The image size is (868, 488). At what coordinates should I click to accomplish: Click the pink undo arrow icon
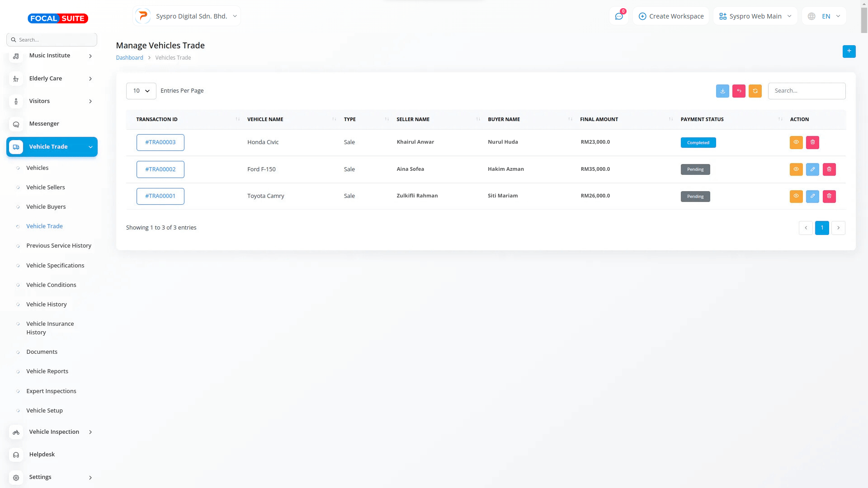click(x=739, y=91)
